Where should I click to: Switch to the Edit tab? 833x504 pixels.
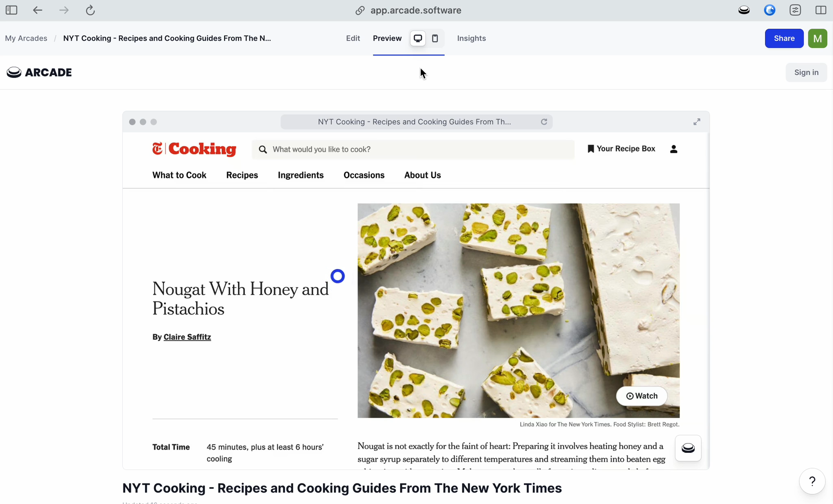tap(353, 37)
